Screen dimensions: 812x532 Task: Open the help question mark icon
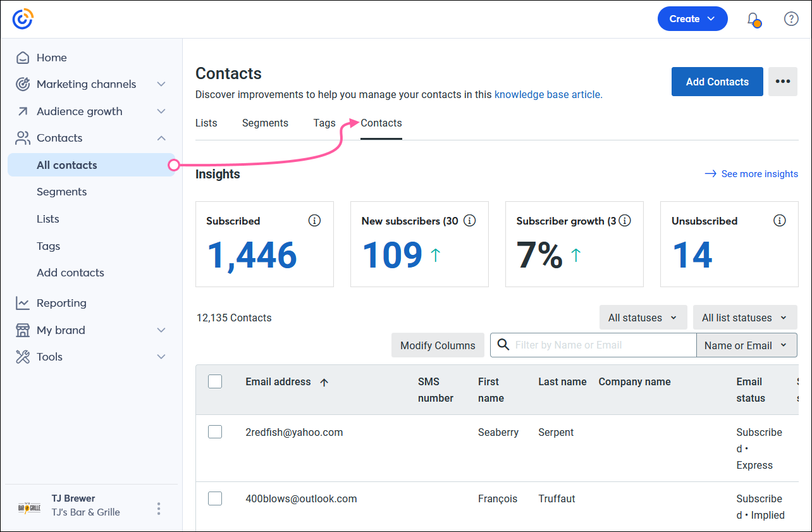coord(791,19)
